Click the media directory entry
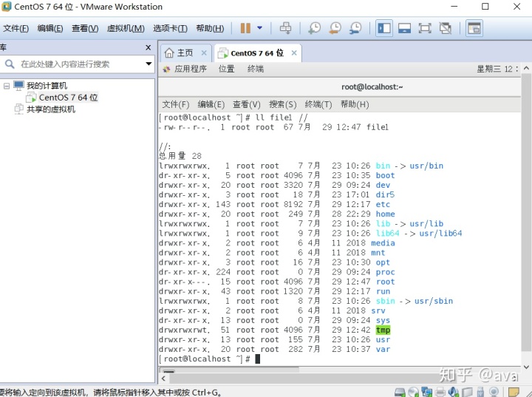The image size is (532, 397). tap(383, 243)
